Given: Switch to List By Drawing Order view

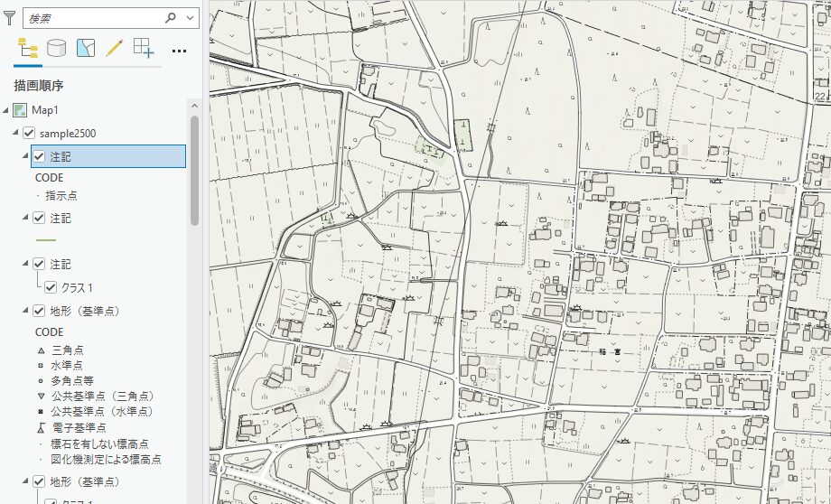Looking at the screenshot, I should [x=27, y=49].
